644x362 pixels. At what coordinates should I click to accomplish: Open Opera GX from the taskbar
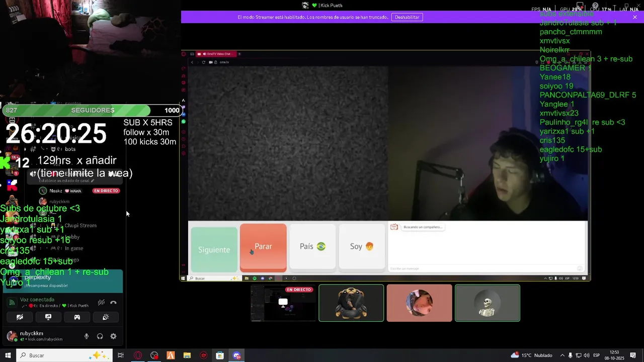tap(138, 355)
